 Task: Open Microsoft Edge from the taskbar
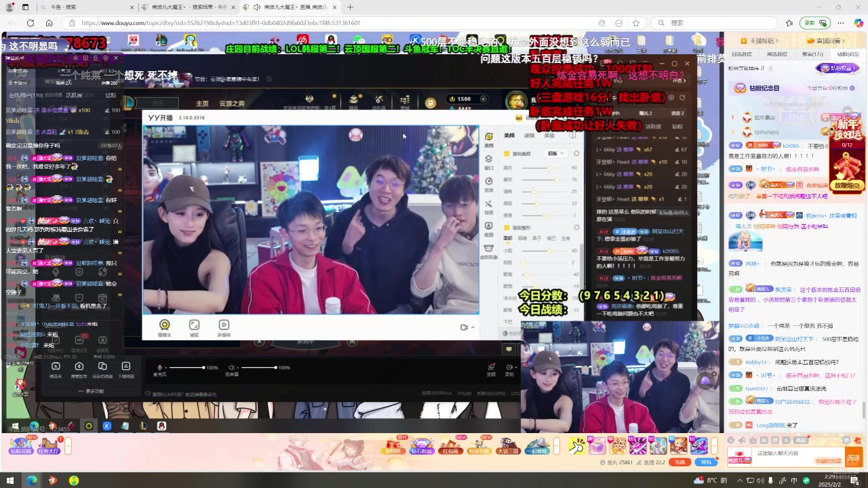coord(31,481)
